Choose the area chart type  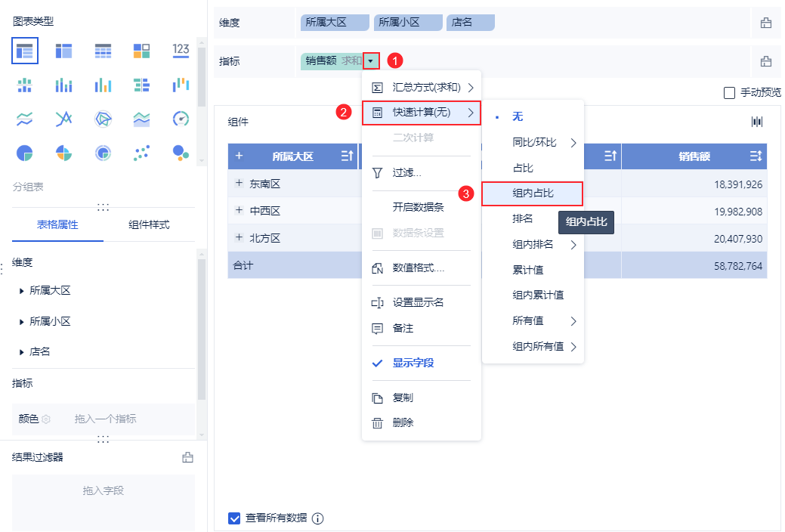141,119
